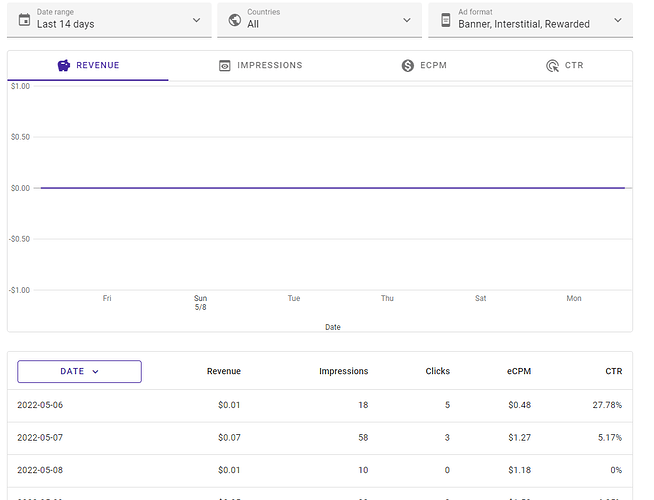Click the Ad format chevron arrow
Viewport: 654px width, 500px height.
(x=618, y=20)
